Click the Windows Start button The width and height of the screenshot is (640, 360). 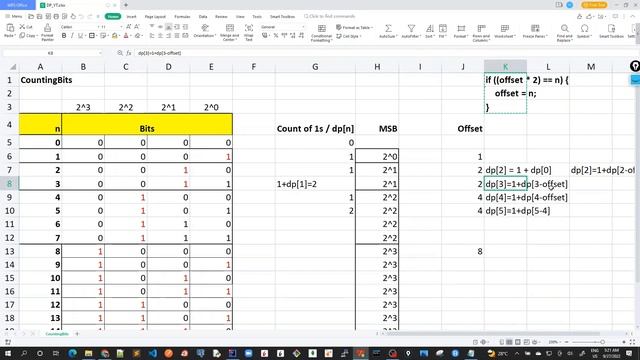tap(8, 353)
